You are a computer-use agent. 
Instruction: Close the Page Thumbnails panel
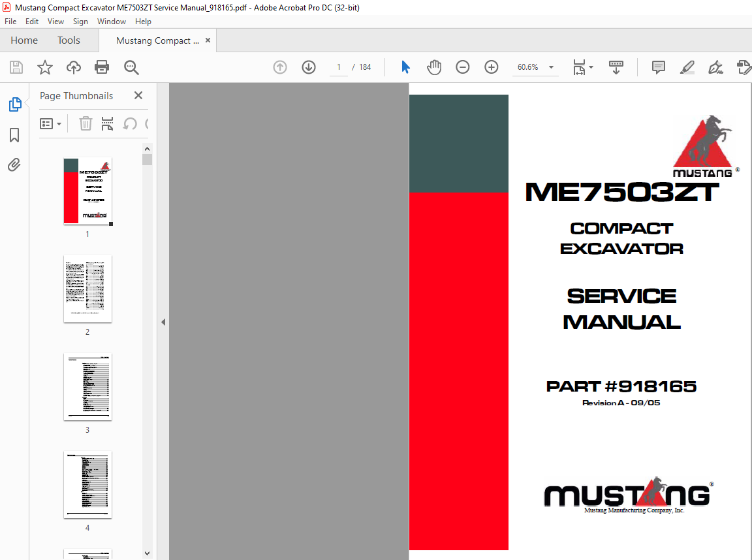click(138, 95)
